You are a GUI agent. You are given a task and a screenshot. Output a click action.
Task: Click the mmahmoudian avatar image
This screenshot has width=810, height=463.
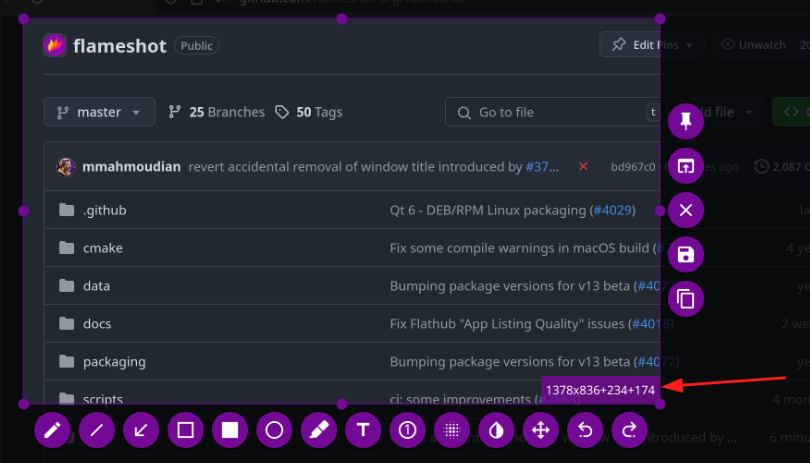point(66,167)
